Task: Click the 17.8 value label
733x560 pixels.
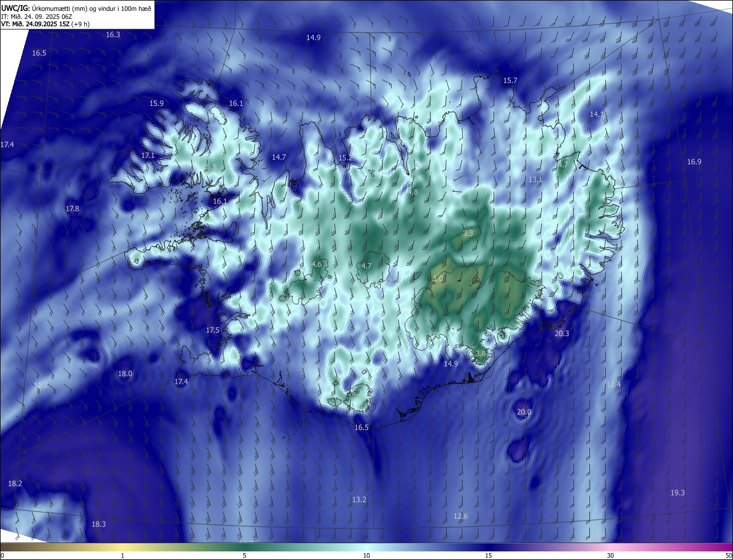Action: [72, 209]
